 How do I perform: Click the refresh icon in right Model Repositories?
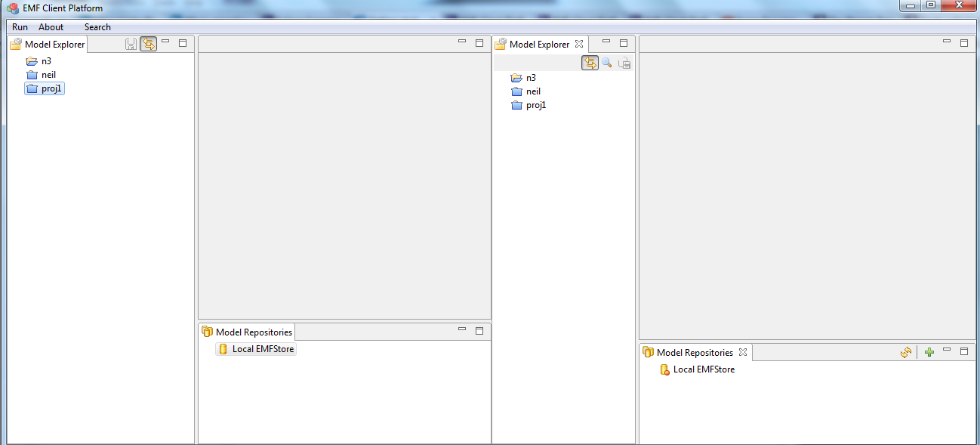906,352
